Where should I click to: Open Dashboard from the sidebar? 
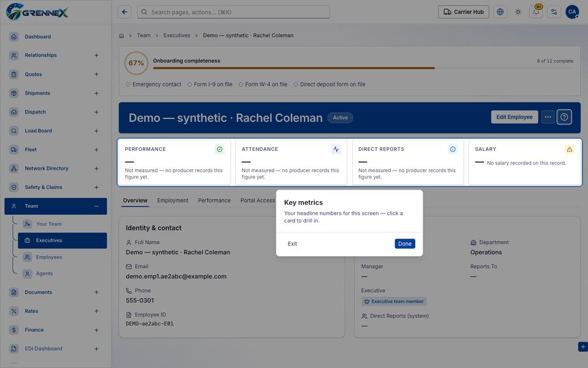pyautogui.click(x=56, y=37)
